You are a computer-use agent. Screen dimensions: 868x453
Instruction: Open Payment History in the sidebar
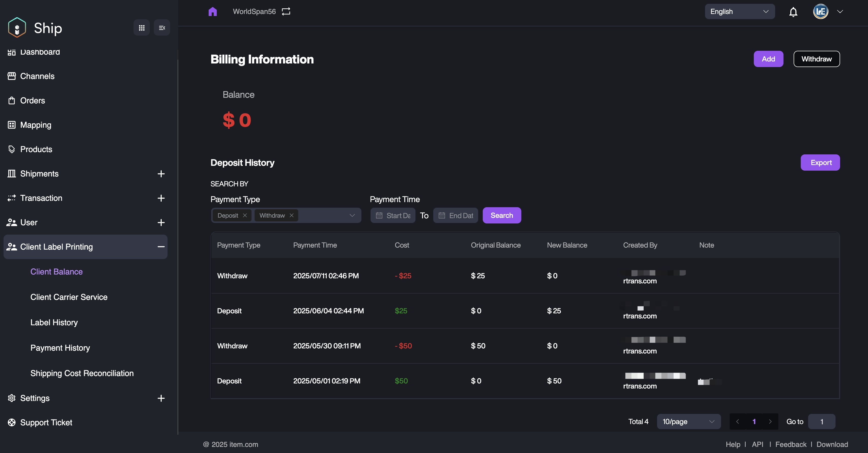pyautogui.click(x=60, y=348)
